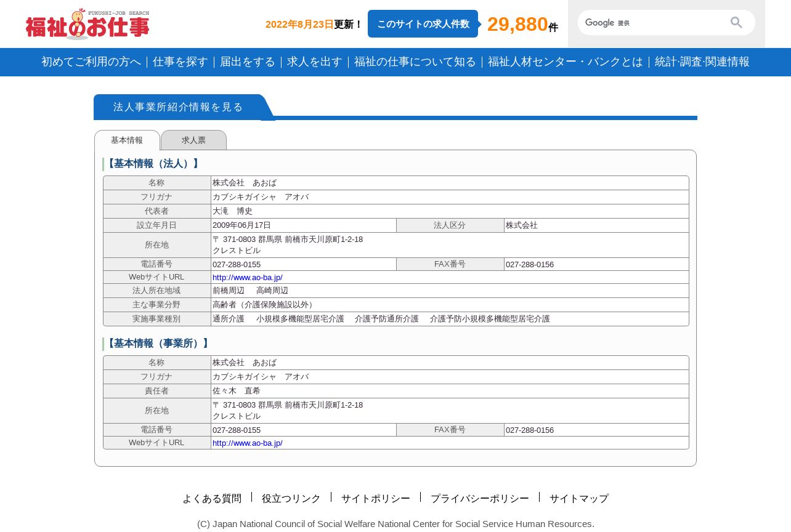
Task: Click the 【基本情報（法人）】 section heading
Action: (153, 164)
